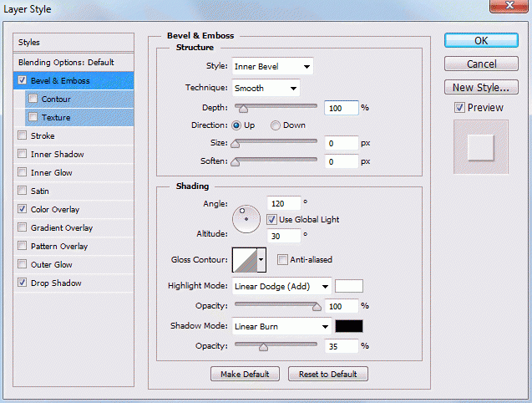Toggle the Preview checkbox

point(459,108)
